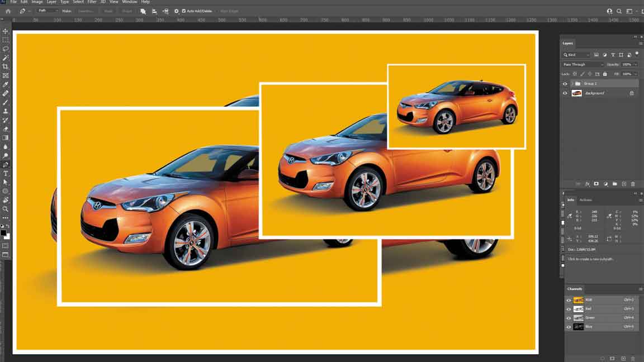The image size is (644, 362).
Task: Select the Move tool
Action: pos(6,31)
